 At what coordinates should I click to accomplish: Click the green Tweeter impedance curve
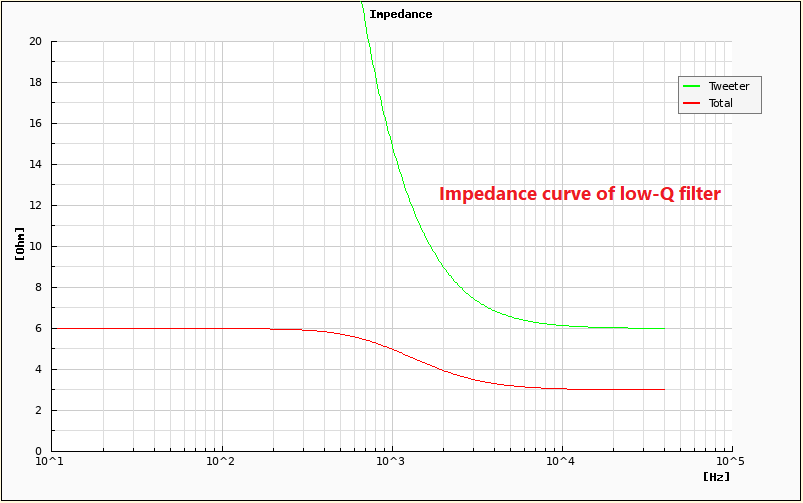(x=443, y=267)
